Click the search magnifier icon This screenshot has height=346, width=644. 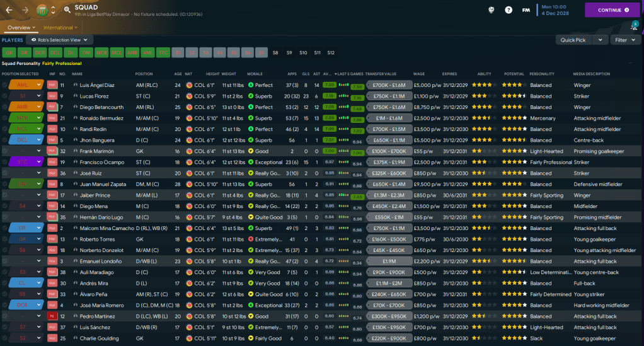(67, 10)
